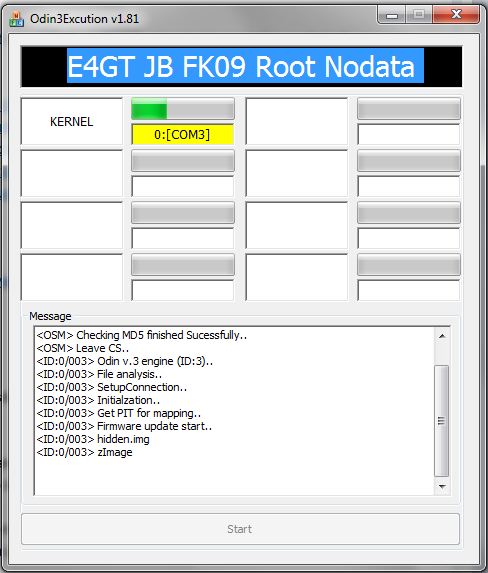488x573 pixels.
Task: Select the yellow 0:[COM3] port field
Action: [x=182, y=134]
